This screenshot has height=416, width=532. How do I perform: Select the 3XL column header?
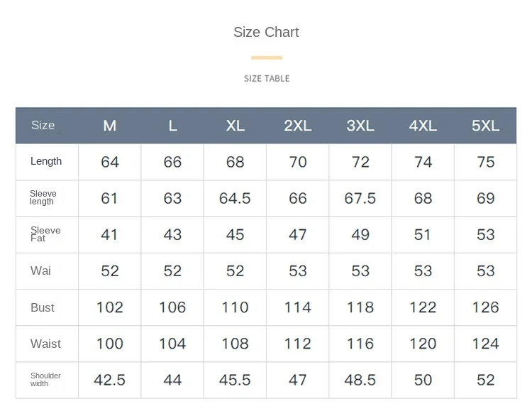tap(360, 126)
